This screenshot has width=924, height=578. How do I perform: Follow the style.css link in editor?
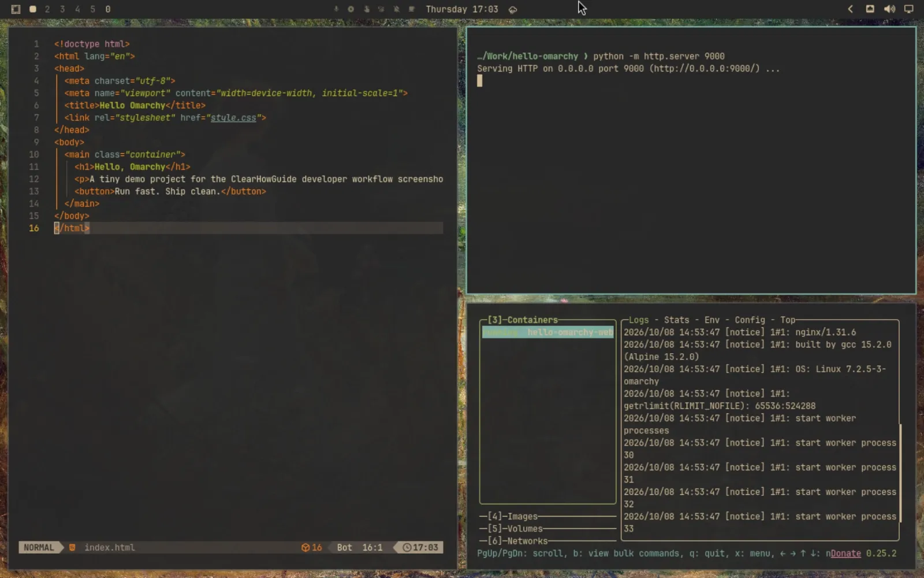click(233, 117)
